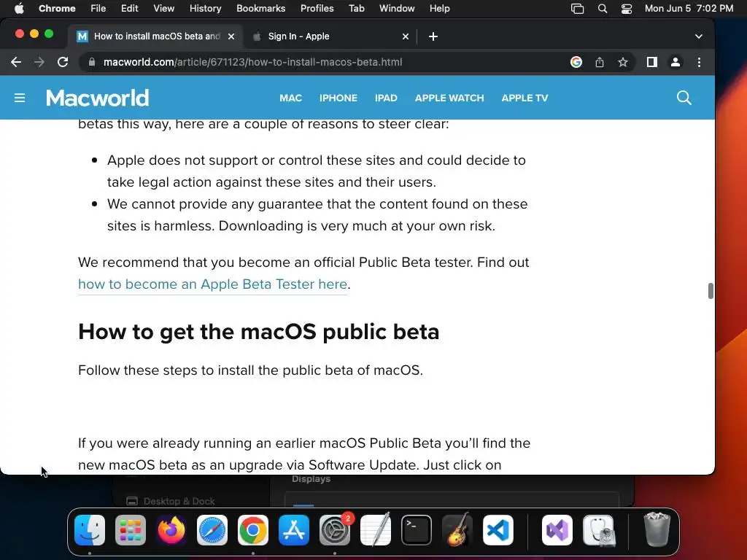Viewport: 747px width, 560px height.
Task: Open the APPLE TV section
Action: pos(525,98)
